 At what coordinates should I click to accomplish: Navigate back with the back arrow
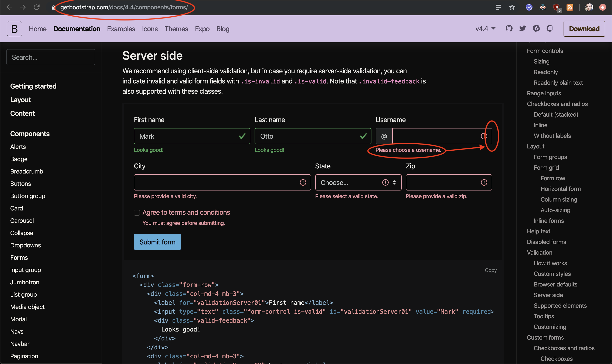(9, 7)
